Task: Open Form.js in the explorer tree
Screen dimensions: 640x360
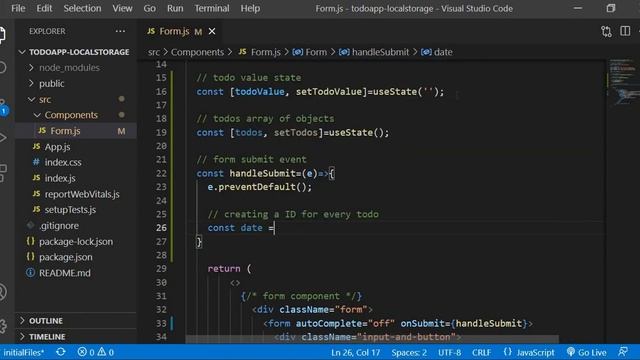Action: click(x=76, y=131)
